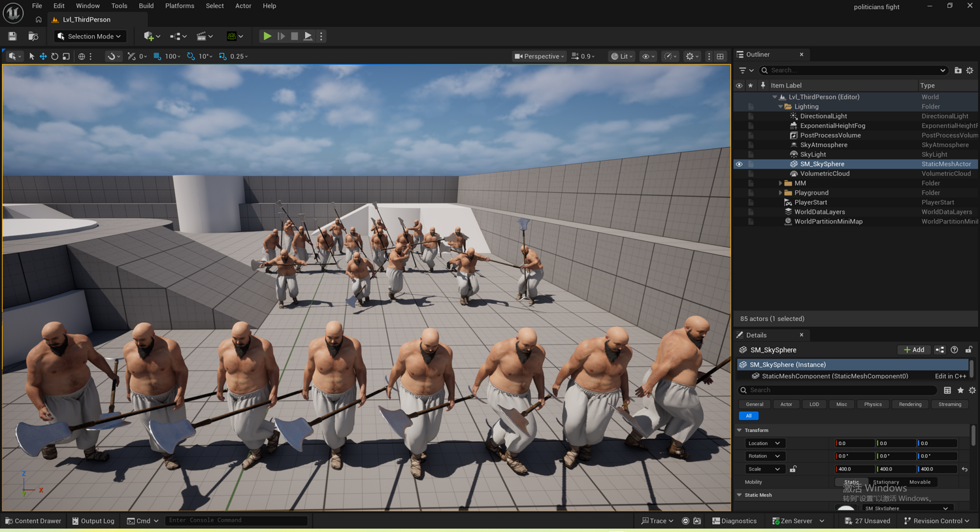Viewport: 980px width, 532px height.
Task: Choose the Select Objects arrow tool in viewport
Action: [x=31, y=57]
